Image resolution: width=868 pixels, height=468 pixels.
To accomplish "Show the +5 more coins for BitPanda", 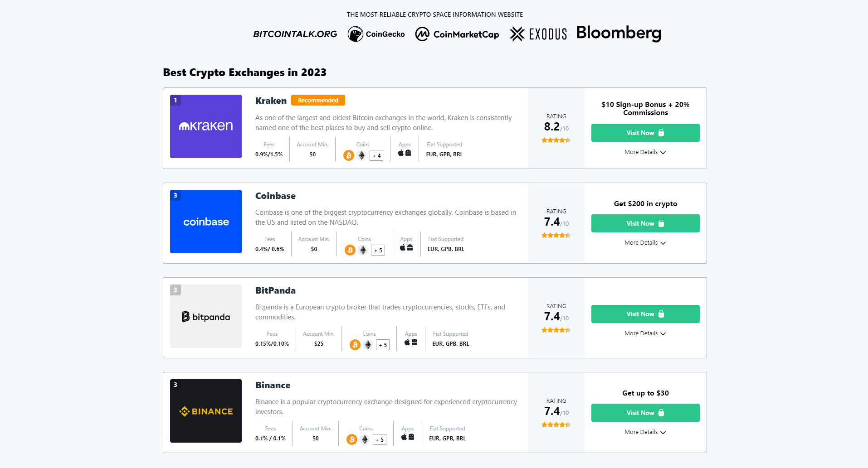I will point(383,345).
